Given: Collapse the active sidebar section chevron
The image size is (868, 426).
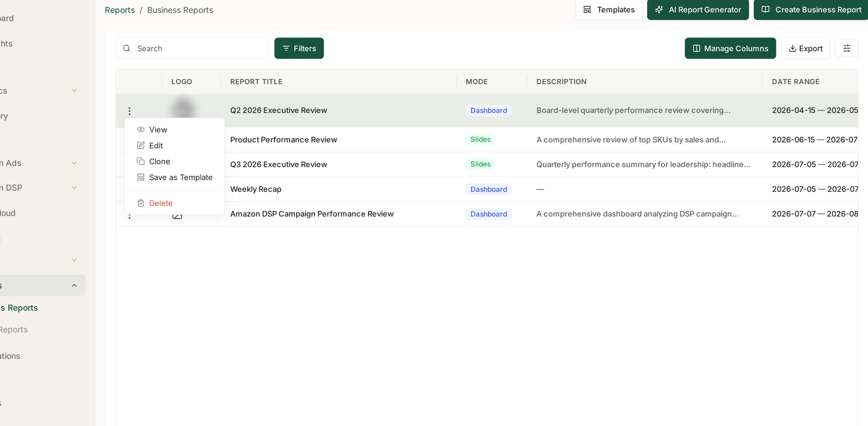Looking at the screenshot, I should tap(74, 286).
